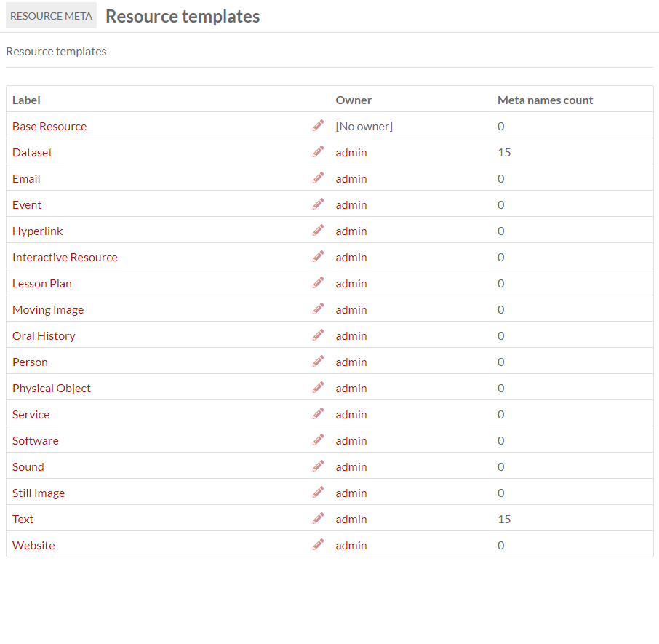Open the Moving Image template
The width and height of the screenshot is (659, 644).
[x=48, y=310]
